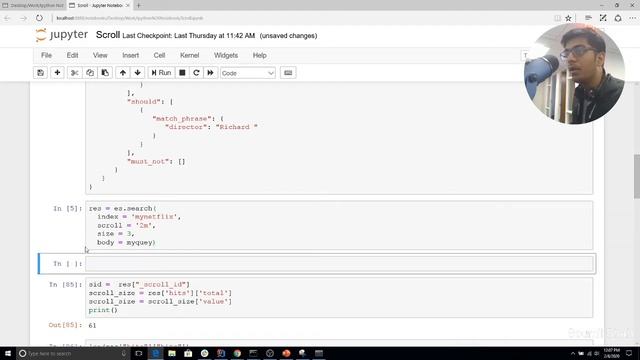
Task: Open the cell type Code dropdown
Action: [247, 73]
